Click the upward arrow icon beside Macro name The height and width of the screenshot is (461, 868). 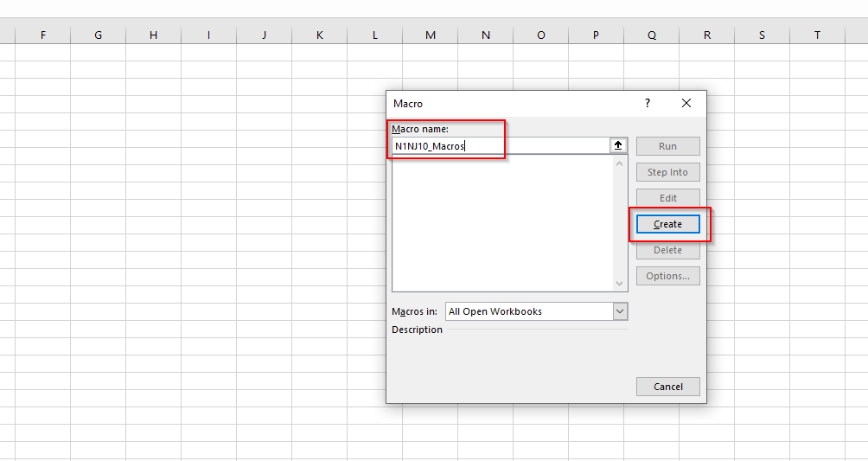point(618,146)
